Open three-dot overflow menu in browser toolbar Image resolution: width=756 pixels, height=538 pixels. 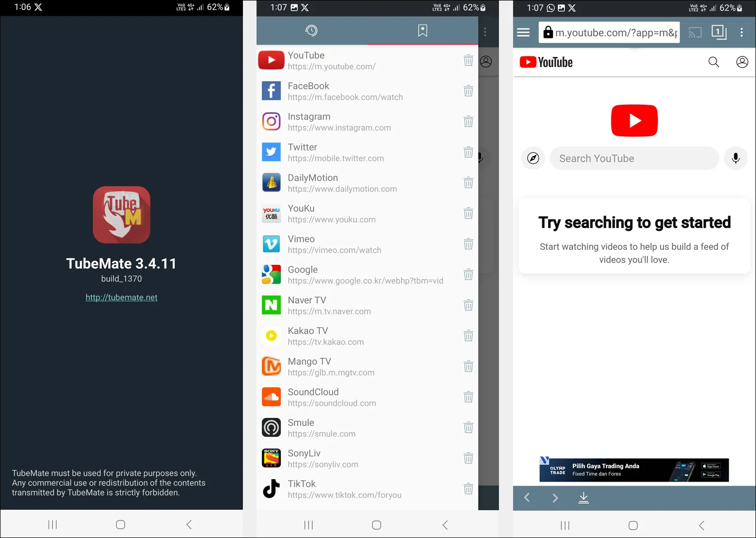coord(741,33)
